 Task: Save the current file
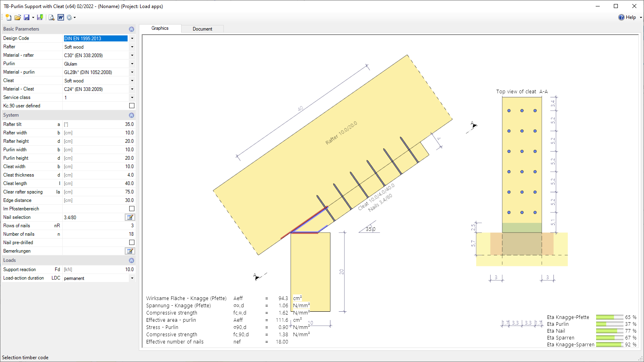click(x=27, y=17)
